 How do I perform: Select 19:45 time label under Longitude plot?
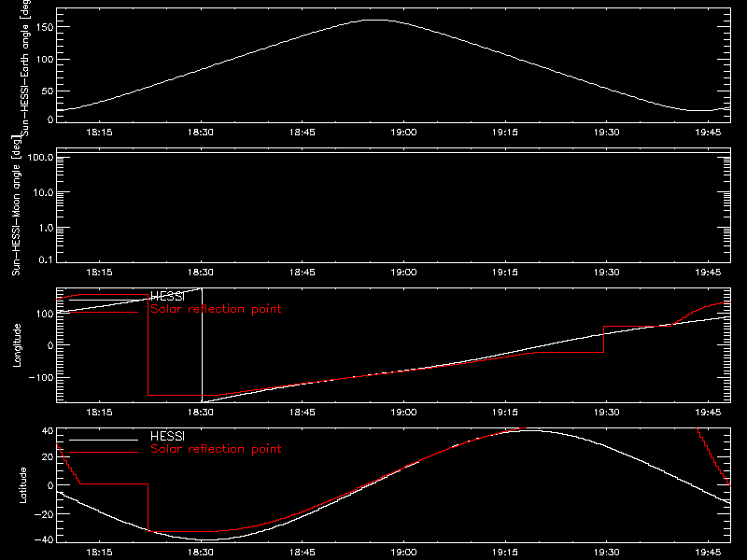(708, 412)
